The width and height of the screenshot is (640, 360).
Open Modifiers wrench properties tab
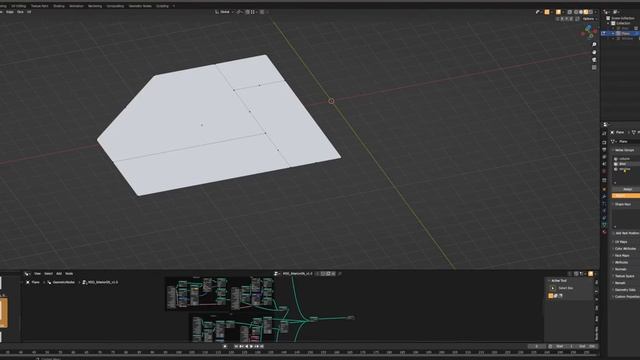point(604,196)
